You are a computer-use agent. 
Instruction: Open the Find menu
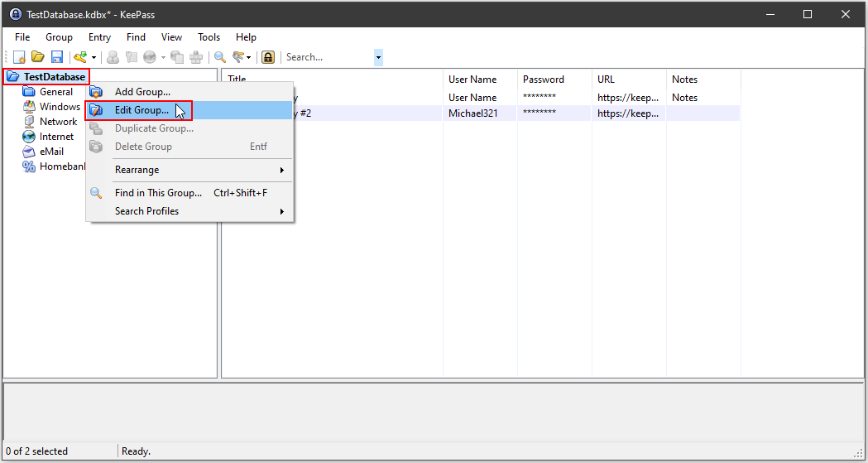pos(136,37)
